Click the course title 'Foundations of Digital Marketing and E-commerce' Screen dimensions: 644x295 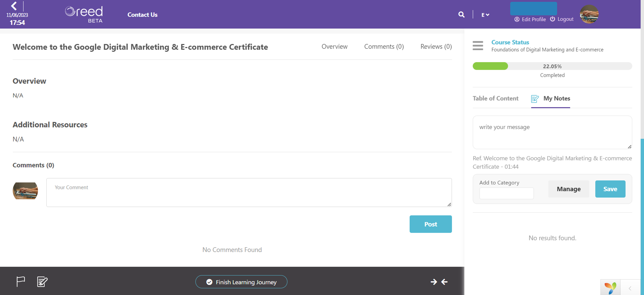coord(547,49)
